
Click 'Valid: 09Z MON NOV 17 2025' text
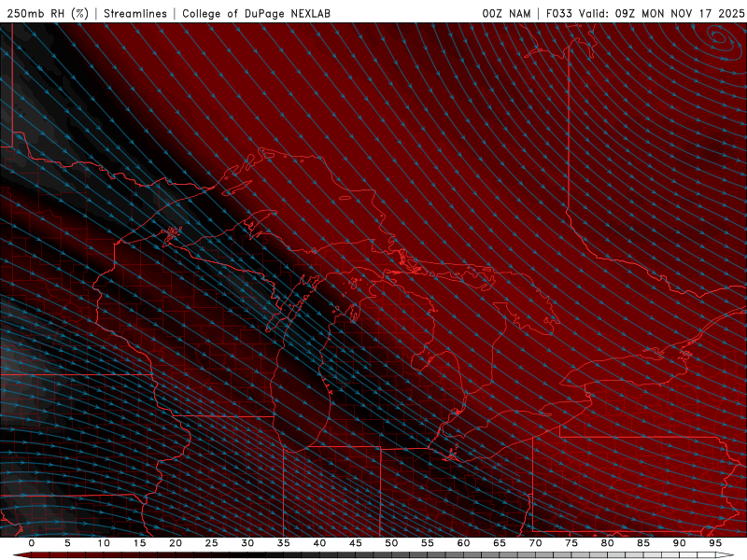(661, 13)
